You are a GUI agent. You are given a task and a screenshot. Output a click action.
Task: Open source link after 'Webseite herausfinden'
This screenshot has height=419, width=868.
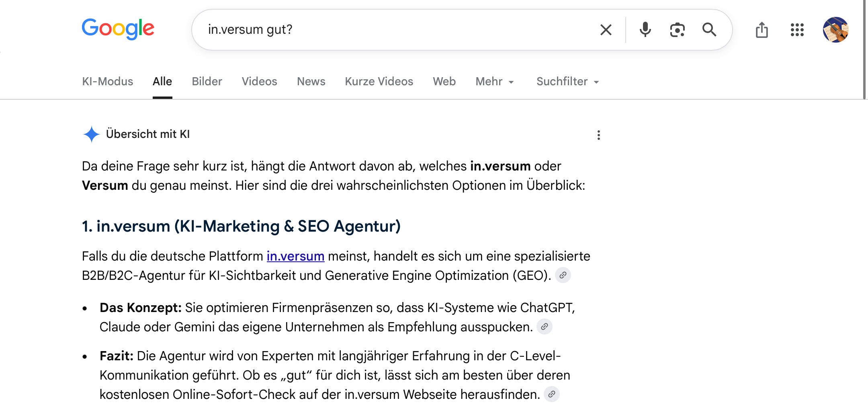(x=552, y=394)
